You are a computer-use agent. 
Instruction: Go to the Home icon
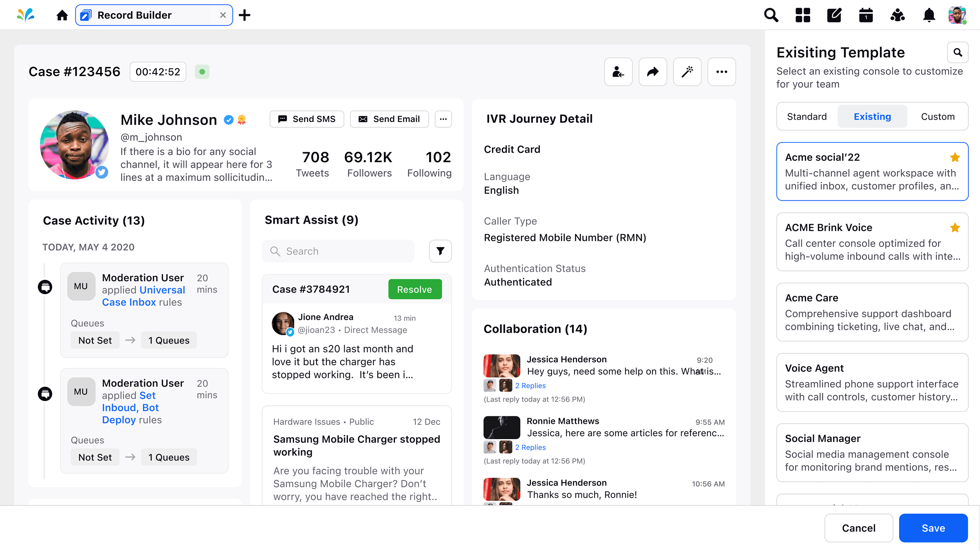click(62, 16)
